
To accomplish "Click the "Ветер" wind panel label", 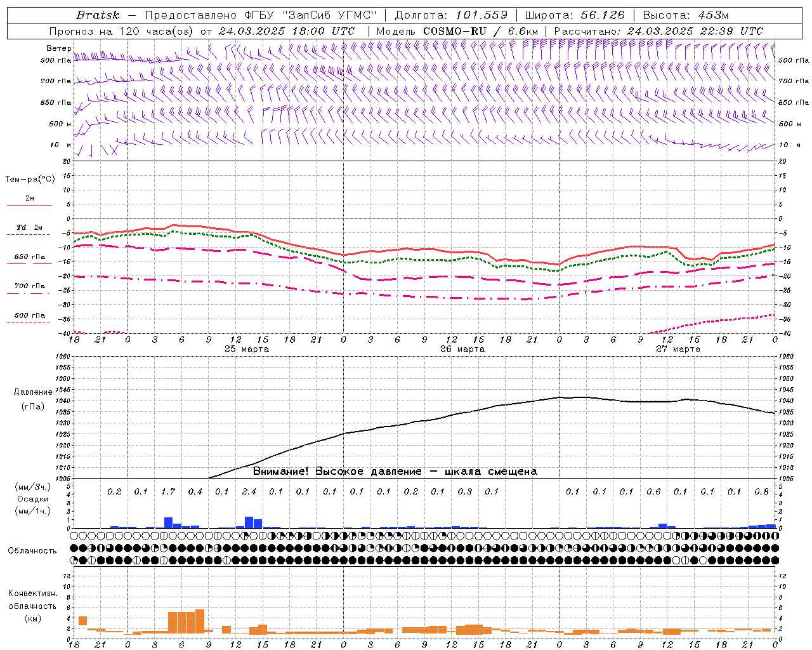I will [58, 48].
